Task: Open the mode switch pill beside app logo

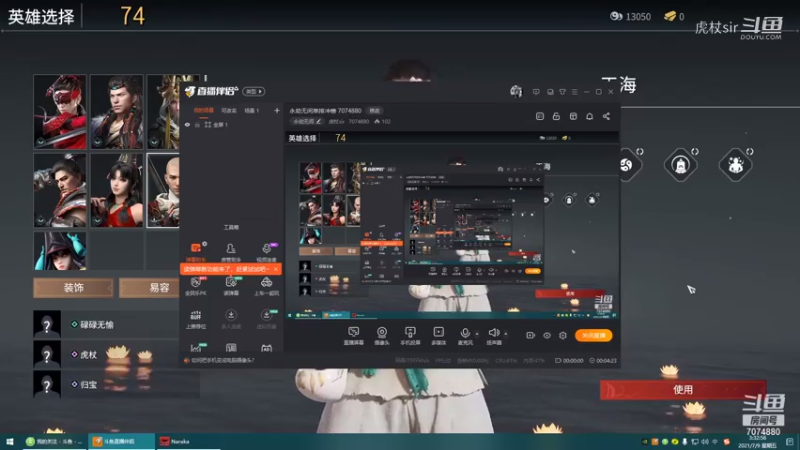Action: (254, 91)
